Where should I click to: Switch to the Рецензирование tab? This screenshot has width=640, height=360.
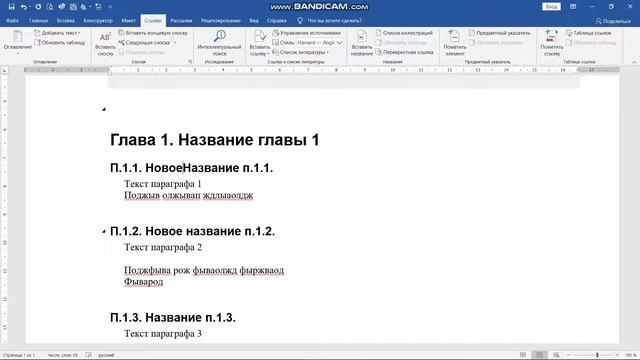click(220, 20)
